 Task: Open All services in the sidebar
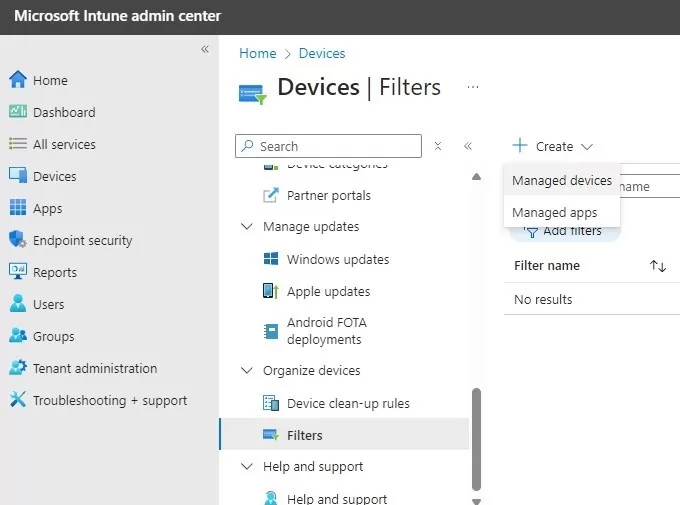[x=64, y=144]
